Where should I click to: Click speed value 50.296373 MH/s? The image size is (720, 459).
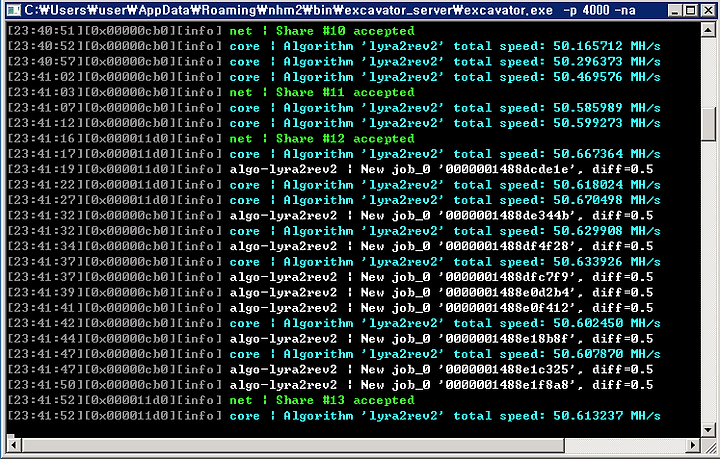pos(607,62)
